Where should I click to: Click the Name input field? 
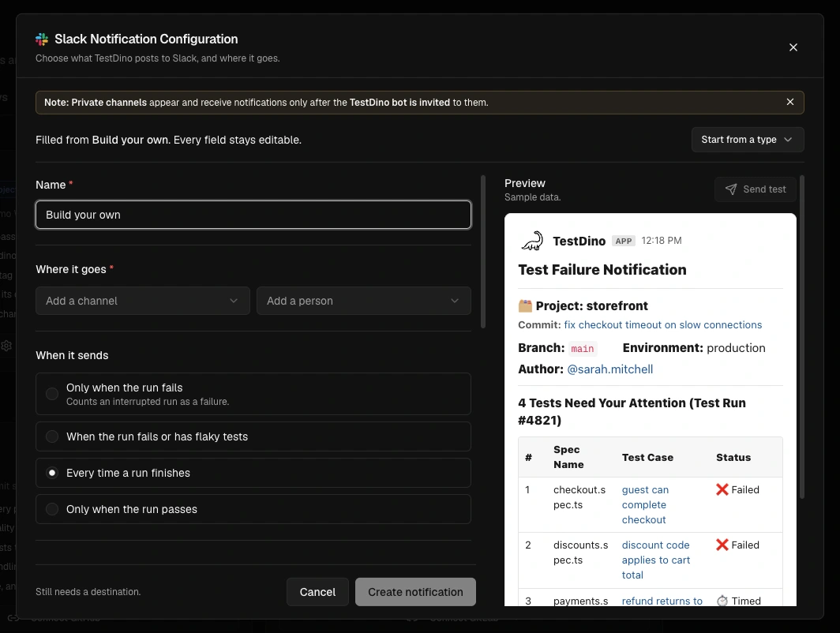253,215
